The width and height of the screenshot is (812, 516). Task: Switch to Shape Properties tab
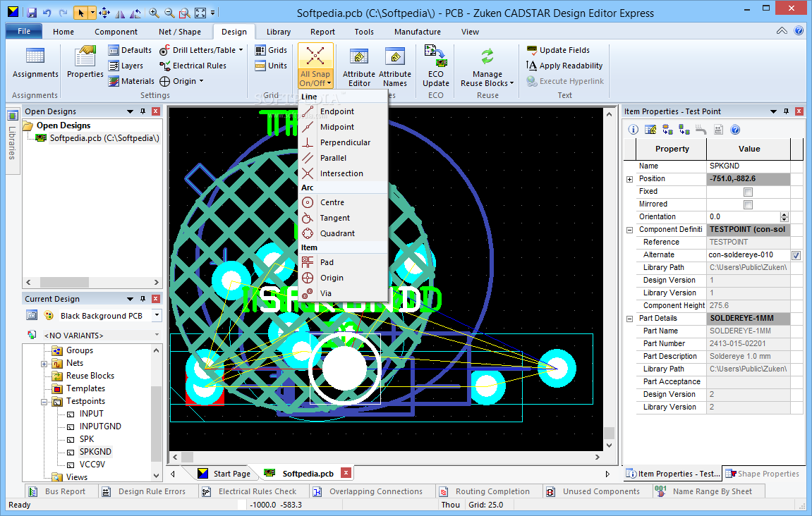762,474
